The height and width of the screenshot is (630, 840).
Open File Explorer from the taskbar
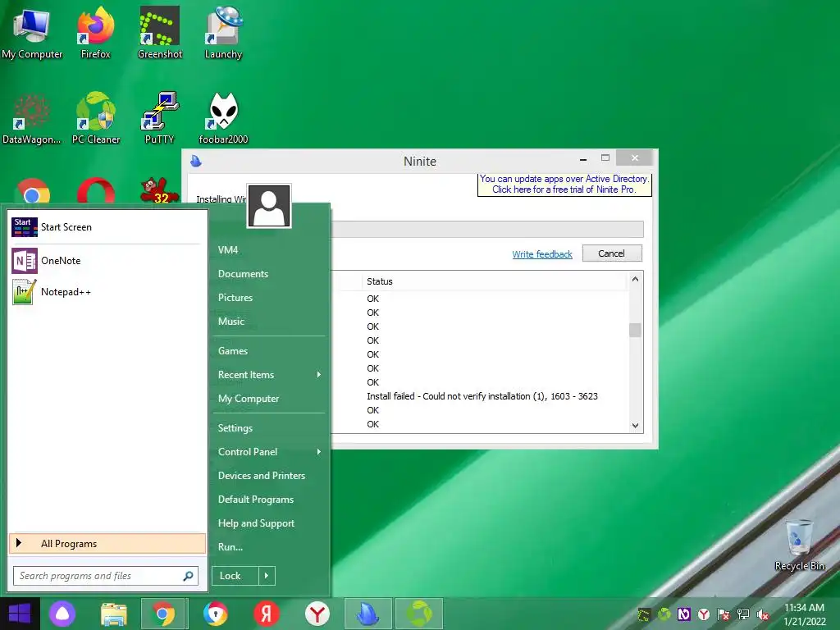click(x=114, y=614)
